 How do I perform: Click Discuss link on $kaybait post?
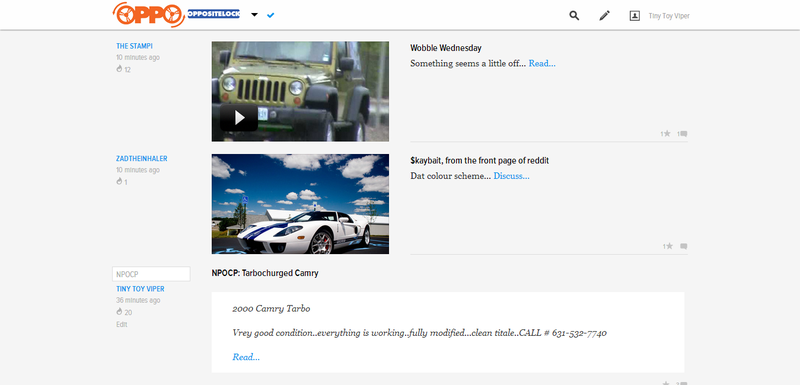click(511, 176)
